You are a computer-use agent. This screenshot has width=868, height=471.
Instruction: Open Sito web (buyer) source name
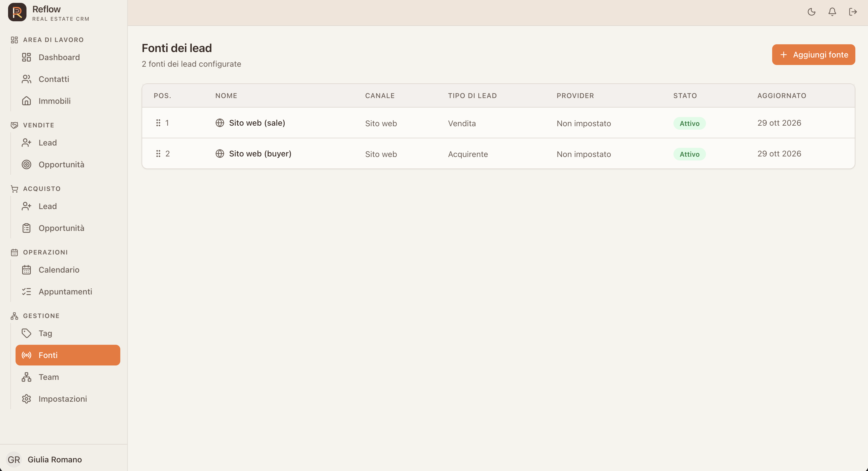tap(260, 154)
